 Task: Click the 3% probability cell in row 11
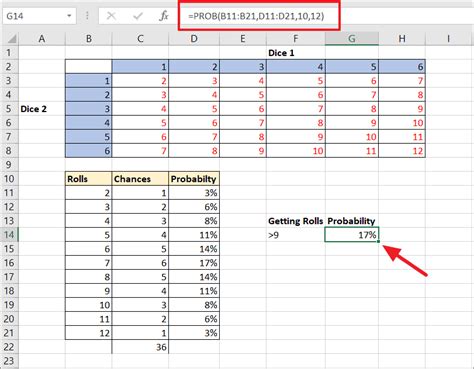[x=194, y=193]
